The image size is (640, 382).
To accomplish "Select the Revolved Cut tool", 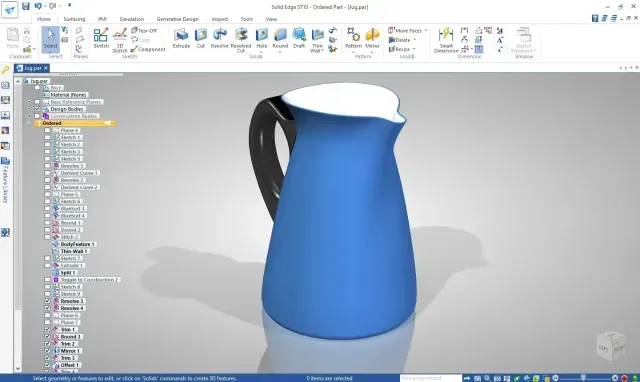I will pyautogui.click(x=241, y=40).
